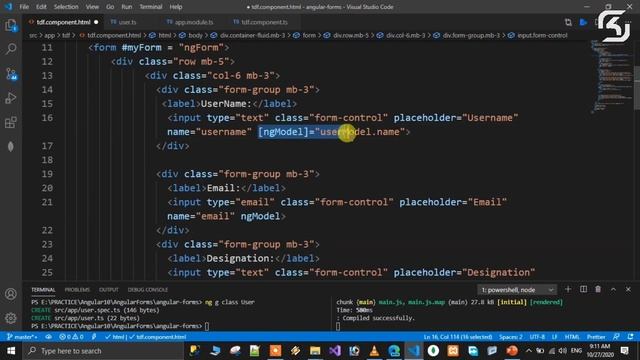The image size is (640, 360).
Task: Open Selection menu
Action: point(66,7)
